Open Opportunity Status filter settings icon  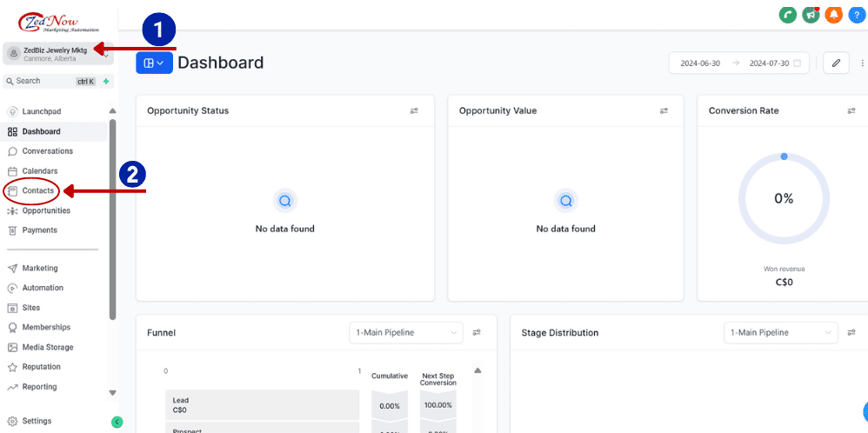pos(414,110)
